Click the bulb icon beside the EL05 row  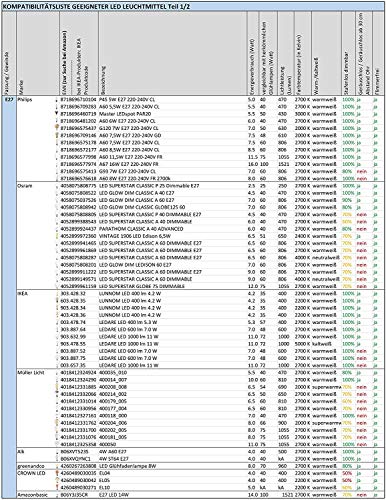click(x=56, y=480)
